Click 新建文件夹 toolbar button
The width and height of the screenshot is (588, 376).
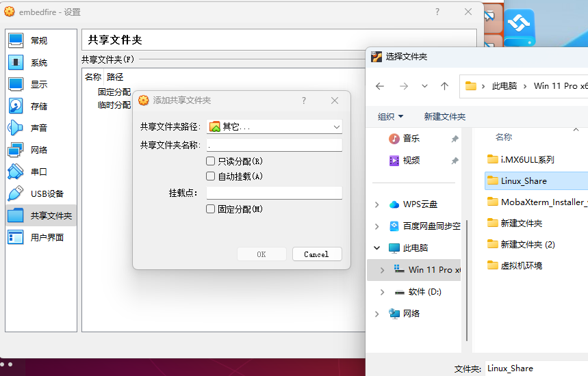tap(445, 117)
